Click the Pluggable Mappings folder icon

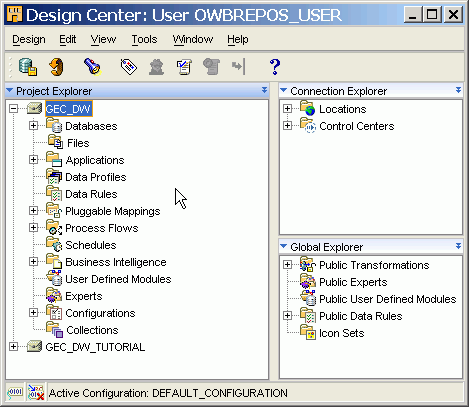tap(54, 211)
